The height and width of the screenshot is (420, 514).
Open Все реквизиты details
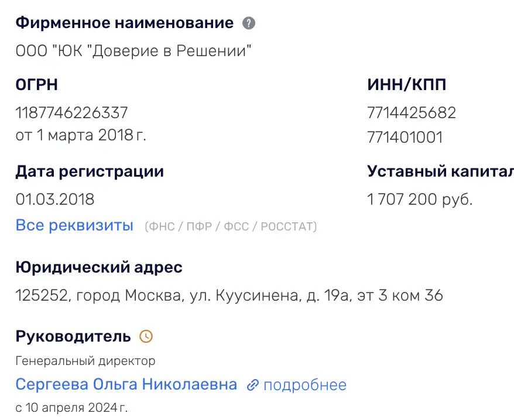pos(74,225)
